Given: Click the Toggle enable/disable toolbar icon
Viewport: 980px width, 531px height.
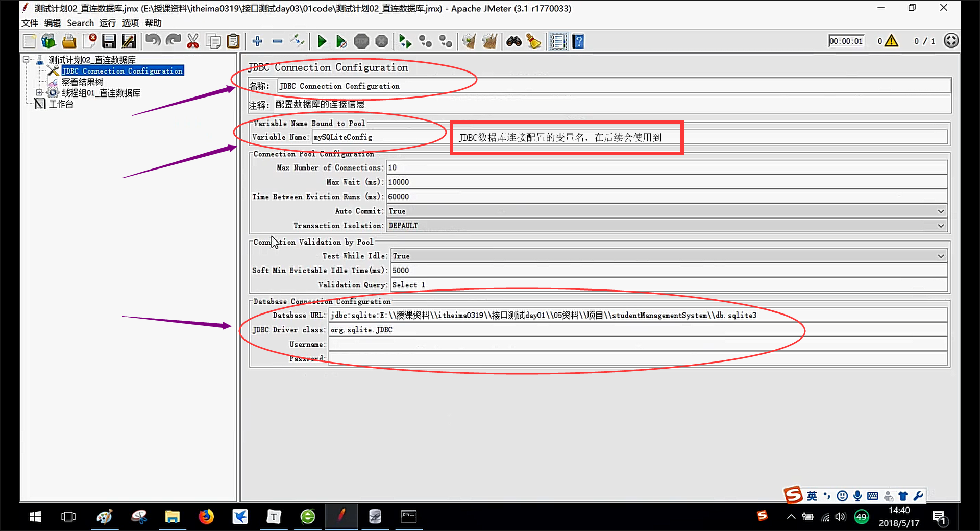Looking at the screenshot, I should pos(297,41).
